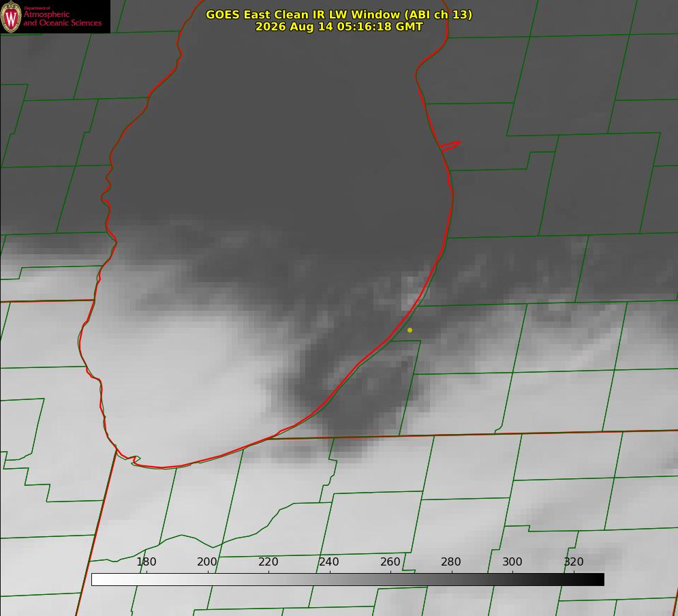
Task: Click the 280 label on the color scale
Action: point(451,561)
